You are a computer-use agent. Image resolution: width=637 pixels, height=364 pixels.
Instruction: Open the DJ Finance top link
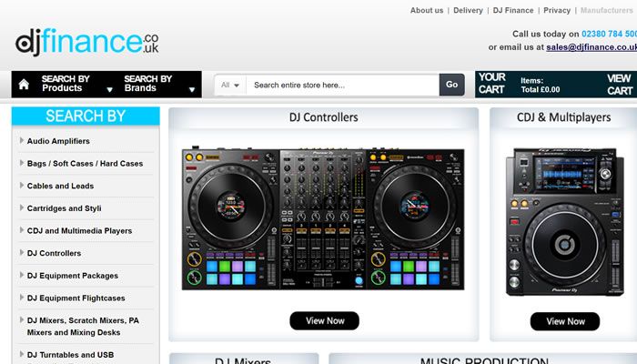[x=513, y=11]
